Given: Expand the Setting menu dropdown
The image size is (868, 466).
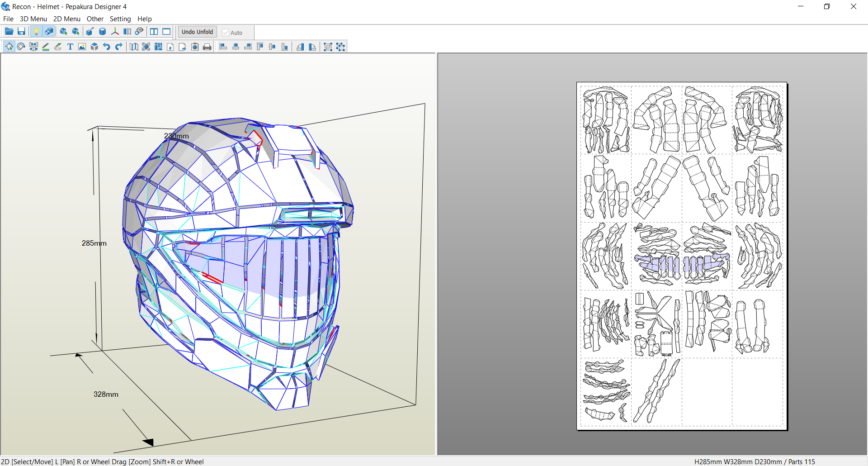Looking at the screenshot, I should coord(120,19).
